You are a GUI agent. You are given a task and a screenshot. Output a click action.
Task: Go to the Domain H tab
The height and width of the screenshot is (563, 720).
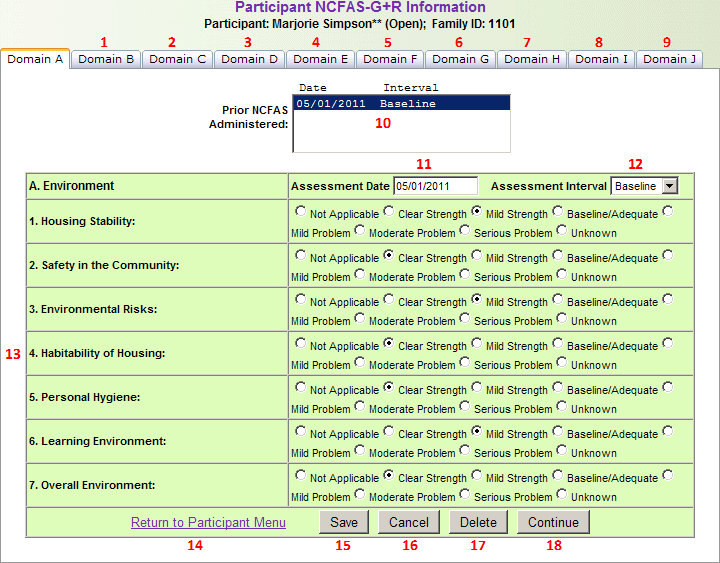click(x=532, y=59)
